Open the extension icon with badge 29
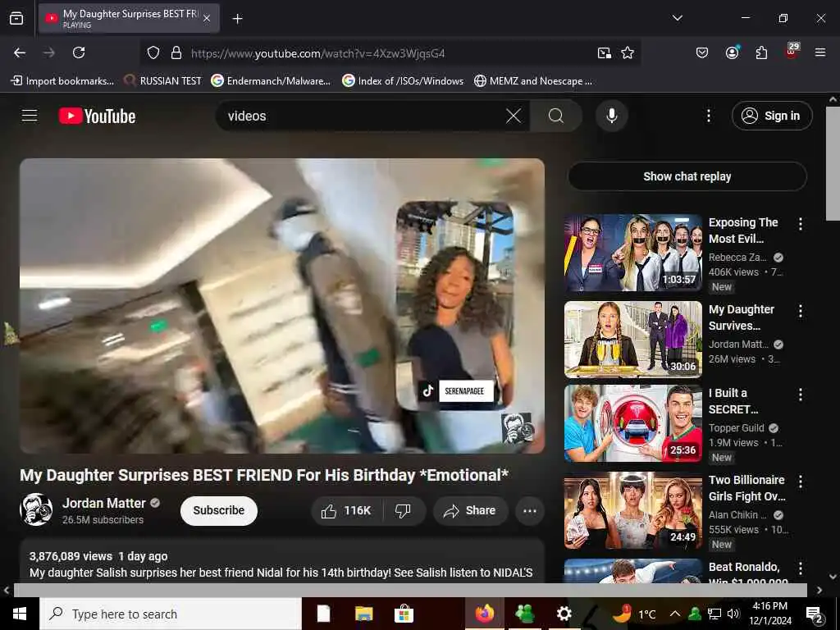 (x=792, y=52)
